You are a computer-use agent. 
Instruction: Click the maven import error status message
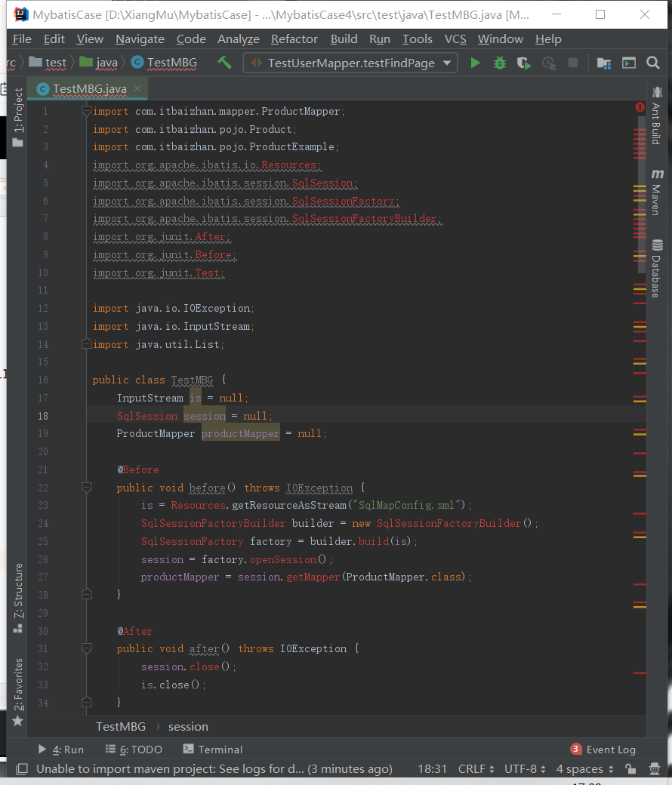[x=214, y=768]
